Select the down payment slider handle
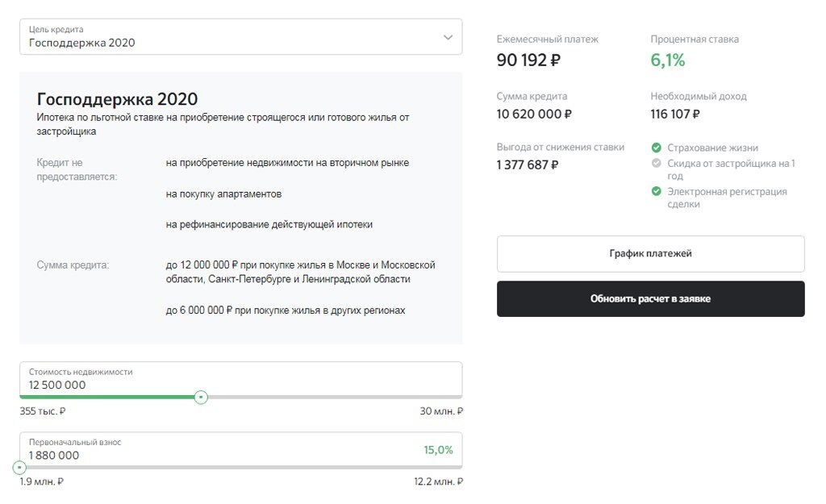This screenshot has height=504, width=826. [x=20, y=467]
